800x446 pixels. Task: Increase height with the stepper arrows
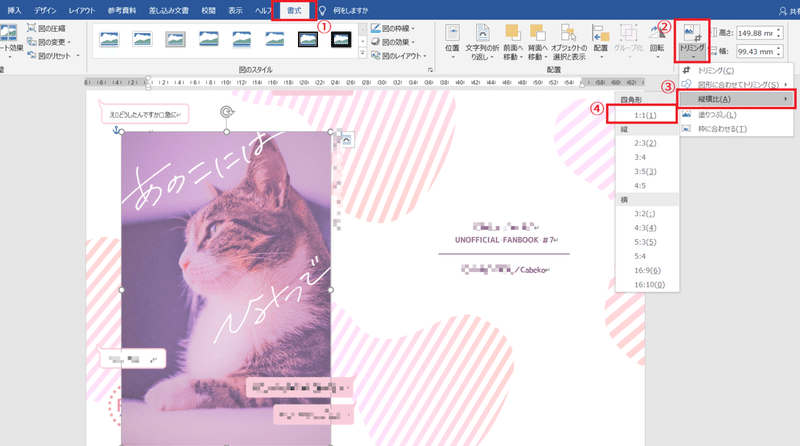(779, 31)
